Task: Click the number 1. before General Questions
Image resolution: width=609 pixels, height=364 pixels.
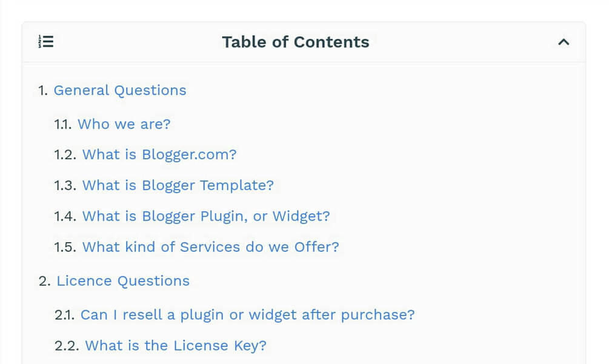Action: click(43, 90)
